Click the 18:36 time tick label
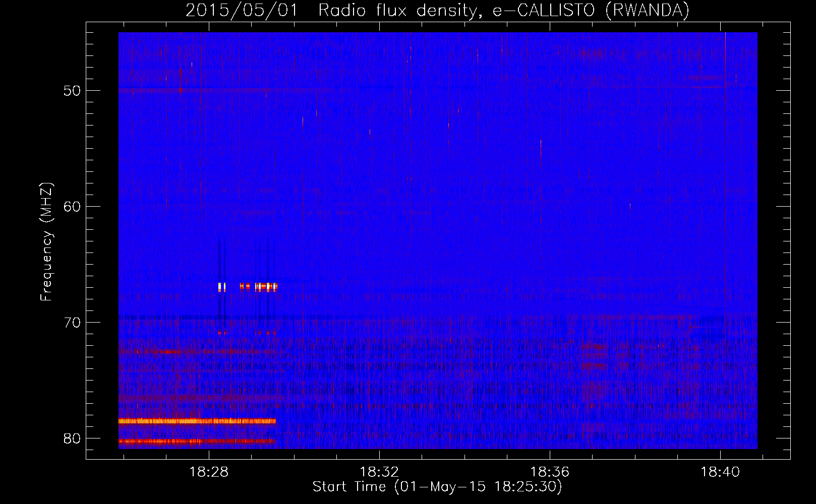Viewport: 816px width, 504px height. (x=550, y=472)
